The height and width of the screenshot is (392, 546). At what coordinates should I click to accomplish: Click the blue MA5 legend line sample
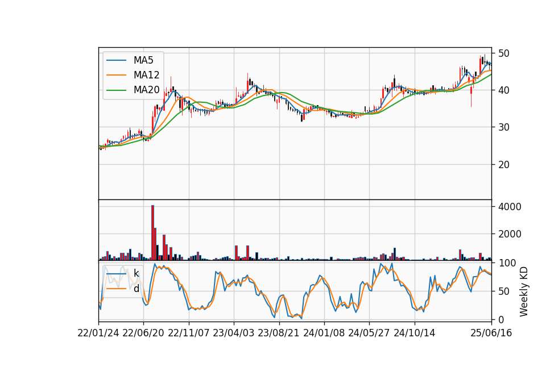tap(116, 60)
